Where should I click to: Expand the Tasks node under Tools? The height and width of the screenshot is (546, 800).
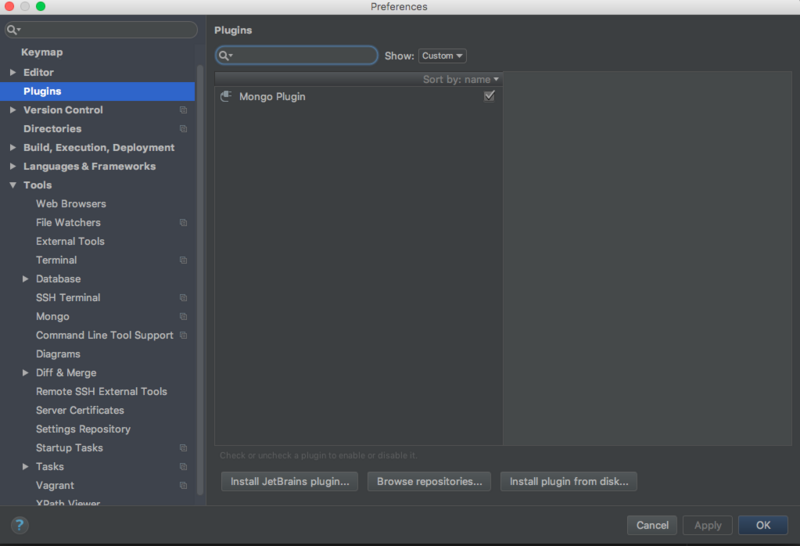coord(25,466)
